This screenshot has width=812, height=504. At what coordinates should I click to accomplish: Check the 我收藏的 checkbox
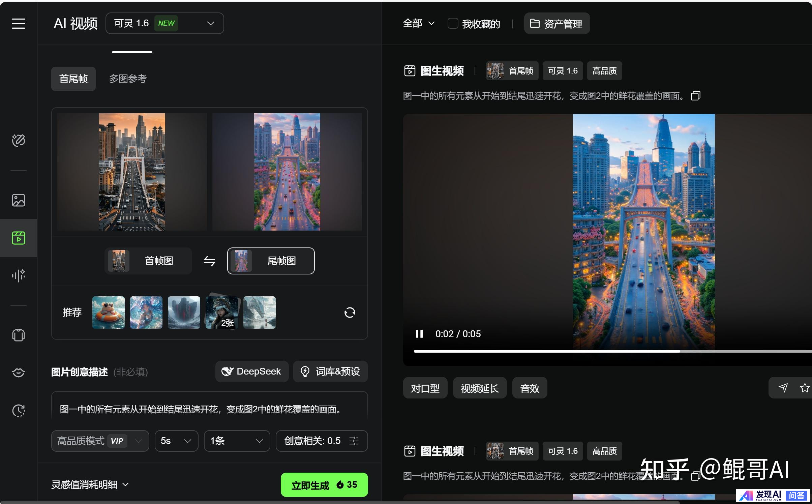[x=453, y=24]
